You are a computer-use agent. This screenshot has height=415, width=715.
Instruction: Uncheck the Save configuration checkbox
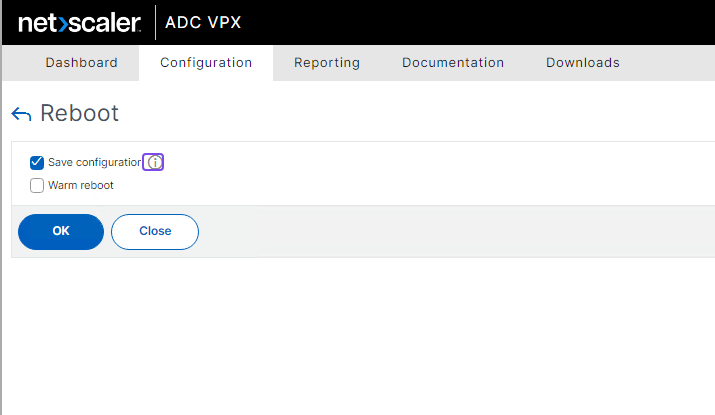[x=37, y=162]
